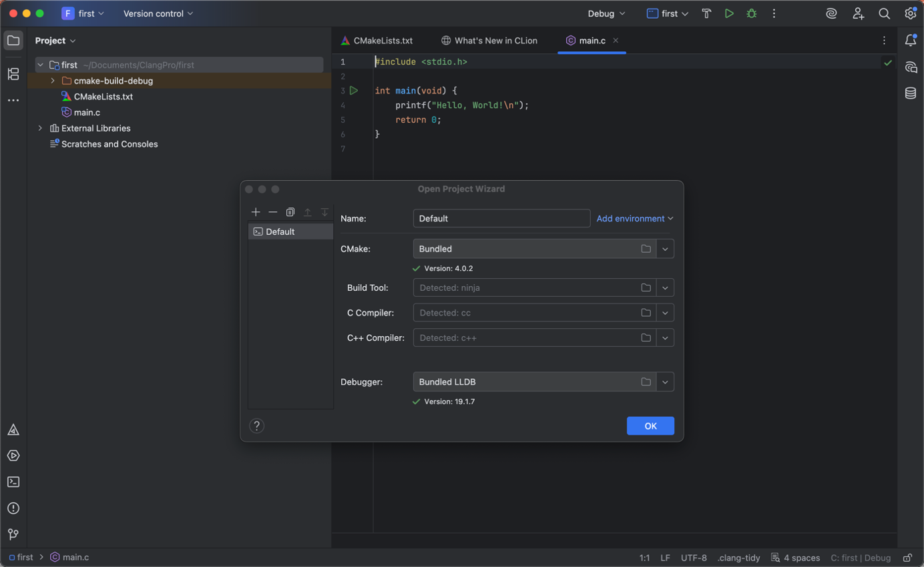This screenshot has height=567, width=924.
Task: Open the Problems tool window icon
Action: (x=13, y=508)
